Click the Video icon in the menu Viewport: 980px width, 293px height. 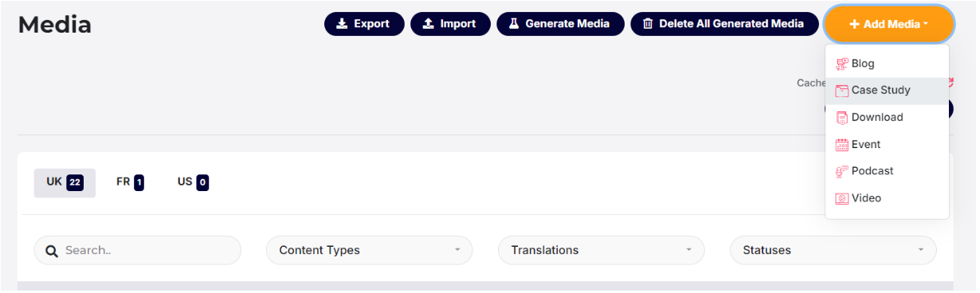tap(841, 199)
